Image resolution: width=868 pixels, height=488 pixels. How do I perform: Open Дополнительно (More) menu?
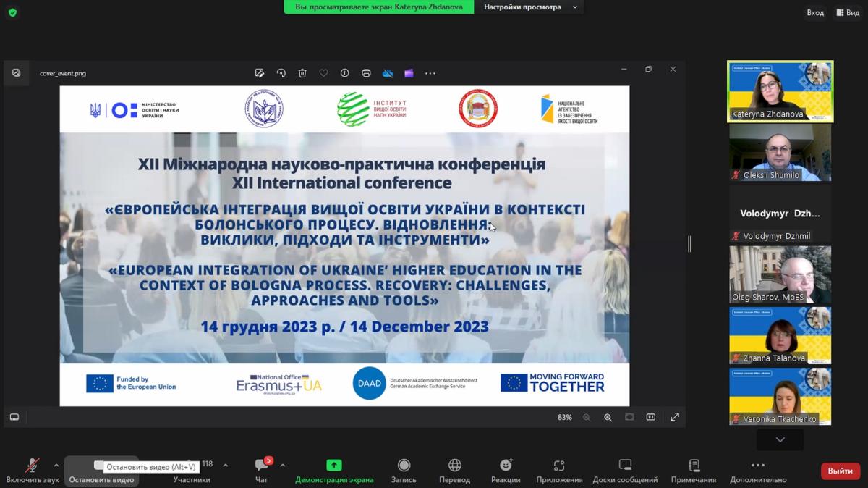(x=757, y=466)
